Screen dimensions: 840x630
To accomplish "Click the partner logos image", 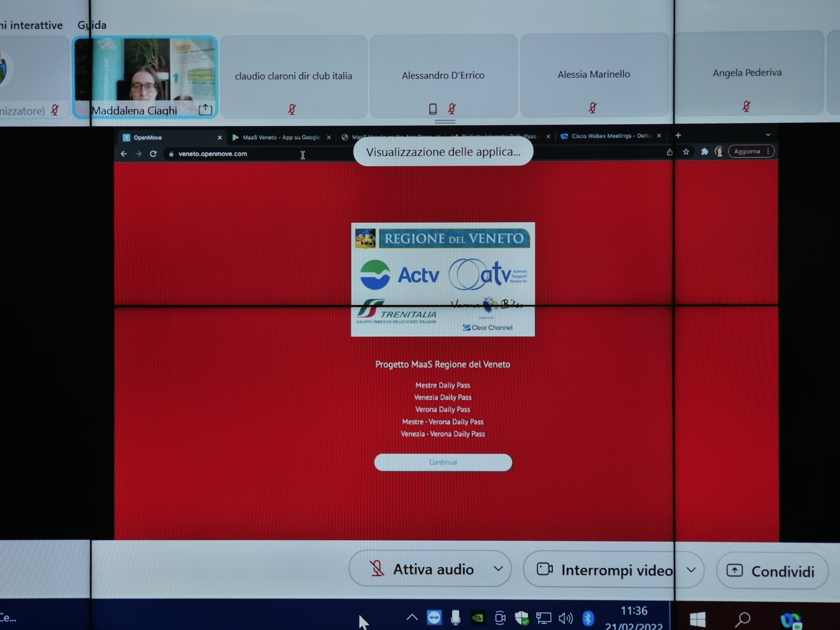I will (x=443, y=280).
